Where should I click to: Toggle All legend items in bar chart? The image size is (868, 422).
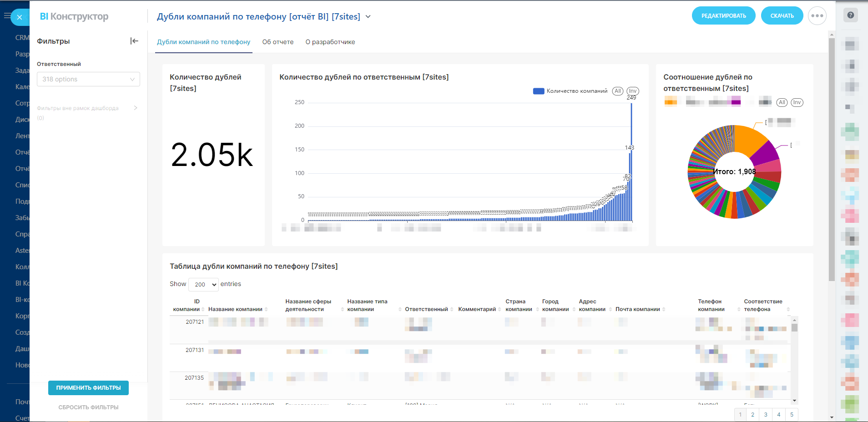[617, 91]
